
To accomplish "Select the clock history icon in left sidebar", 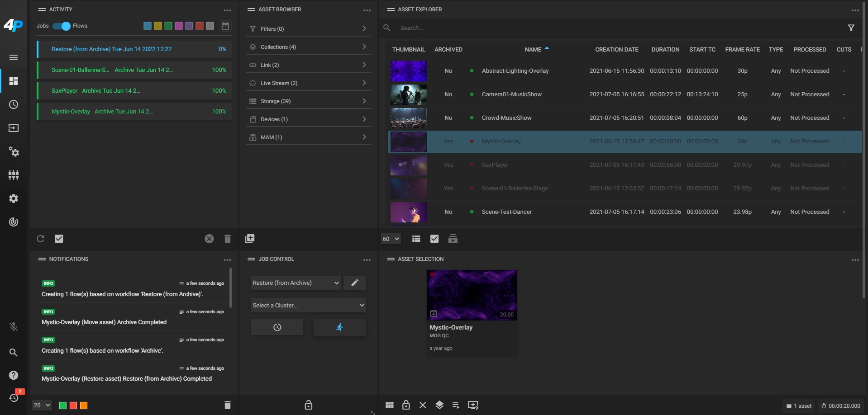I will click(x=14, y=104).
